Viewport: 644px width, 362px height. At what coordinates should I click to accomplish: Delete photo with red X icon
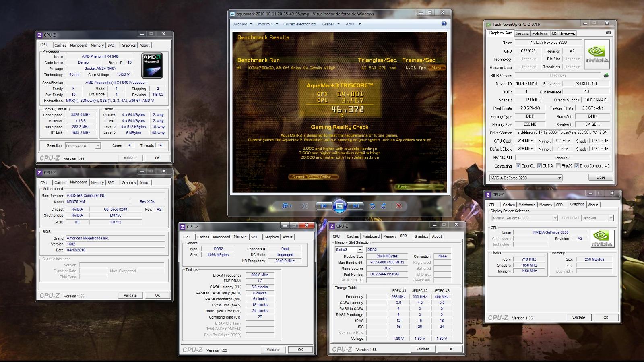[x=399, y=206]
